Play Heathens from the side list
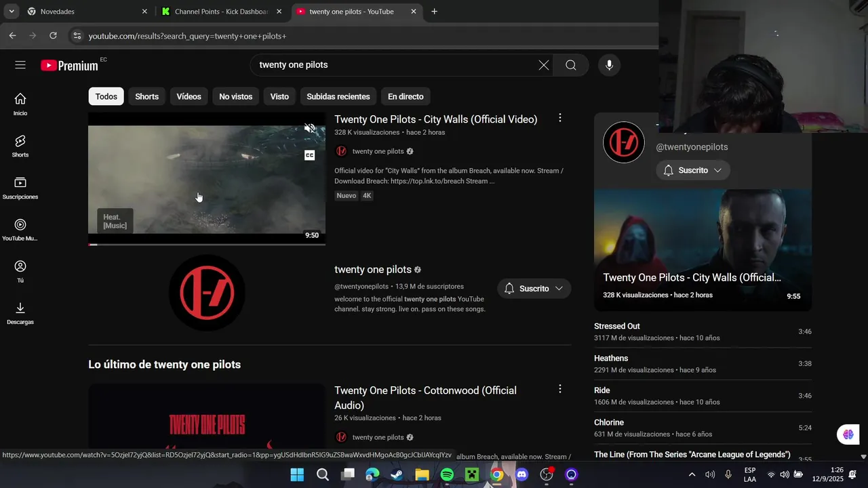 click(703, 364)
